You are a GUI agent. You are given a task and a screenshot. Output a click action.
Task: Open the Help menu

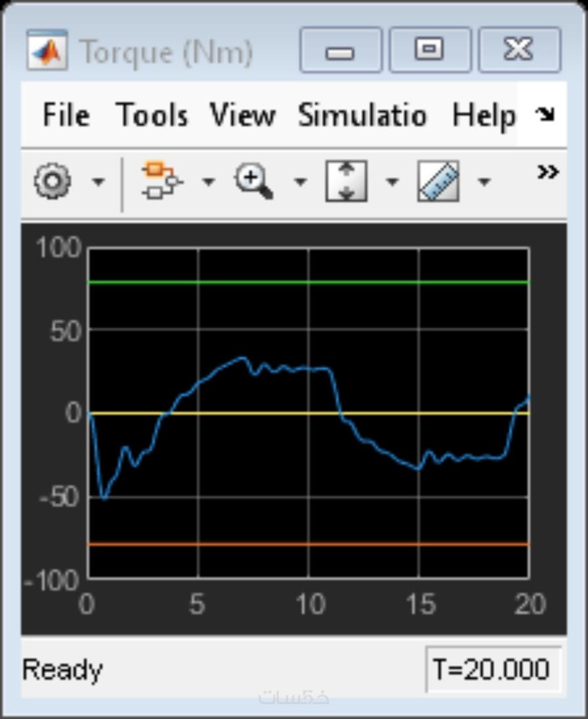[x=484, y=117]
